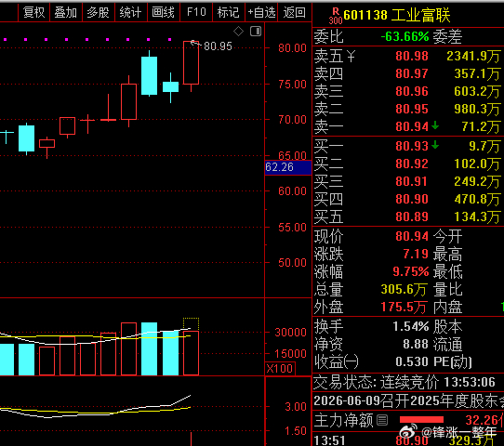Click the 买一 price 80.93
Image resolution: width=504 pixels, height=446 pixels.
pyautogui.click(x=412, y=147)
